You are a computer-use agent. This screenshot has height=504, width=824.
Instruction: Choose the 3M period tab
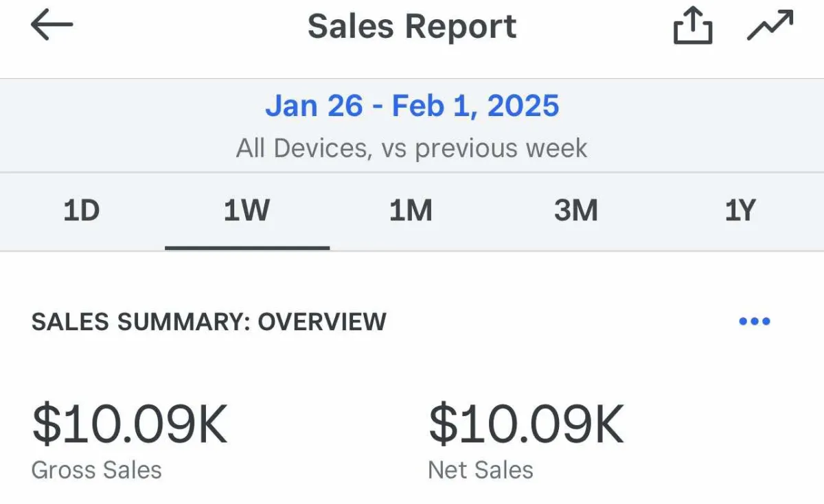[576, 211]
